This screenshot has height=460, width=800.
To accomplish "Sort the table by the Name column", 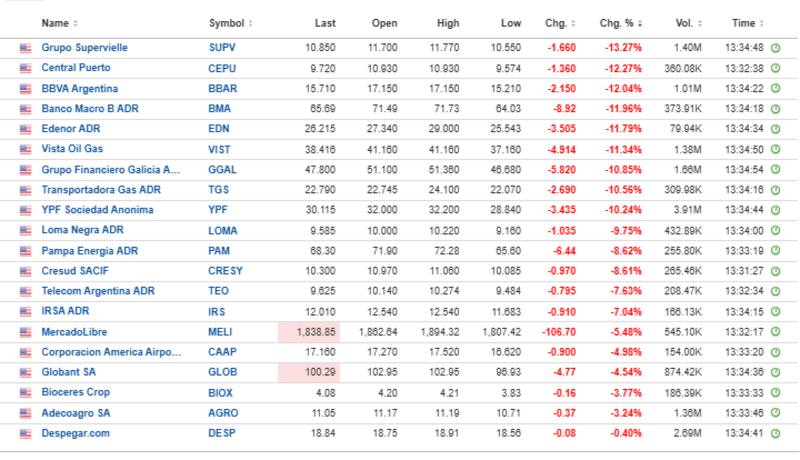I will click(x=59, y=22).
